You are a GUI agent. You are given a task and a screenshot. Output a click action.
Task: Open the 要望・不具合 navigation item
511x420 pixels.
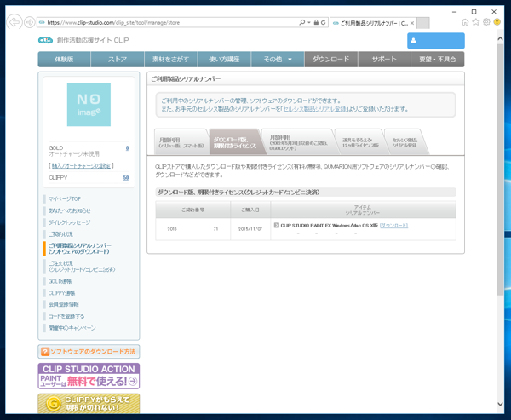[x=438, y=59]
